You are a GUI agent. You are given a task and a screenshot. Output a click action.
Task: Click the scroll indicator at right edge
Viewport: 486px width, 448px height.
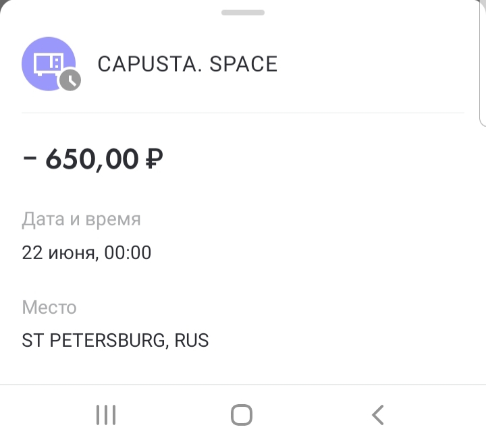pos(483,62)
